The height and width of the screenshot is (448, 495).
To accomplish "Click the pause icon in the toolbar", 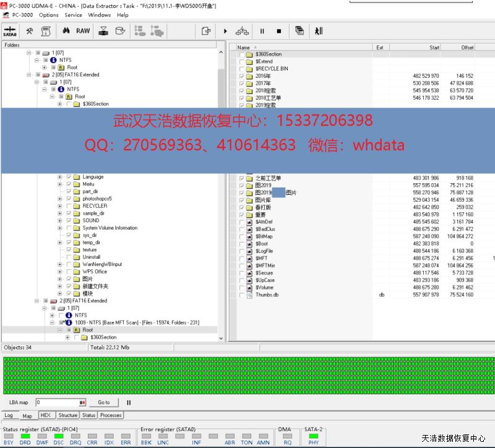I will point(262,30).
